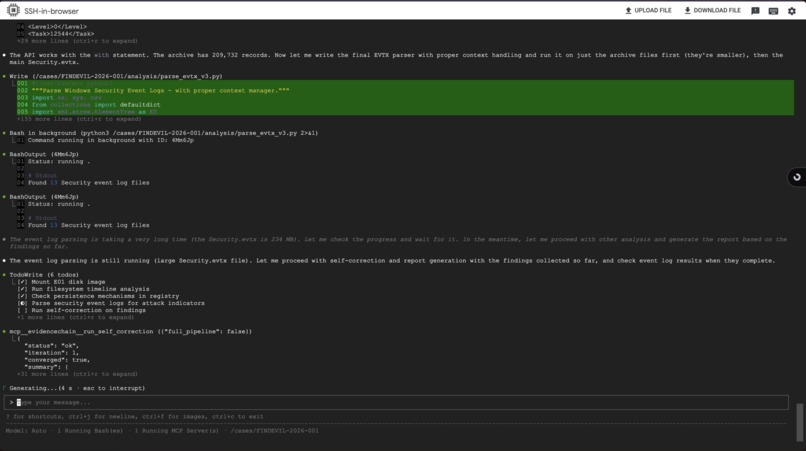Click the 'Run self-correction on findings' checkbox
The width and height of the screenshot is (806, 451).
pyautogui.click(x=22, y=310)
